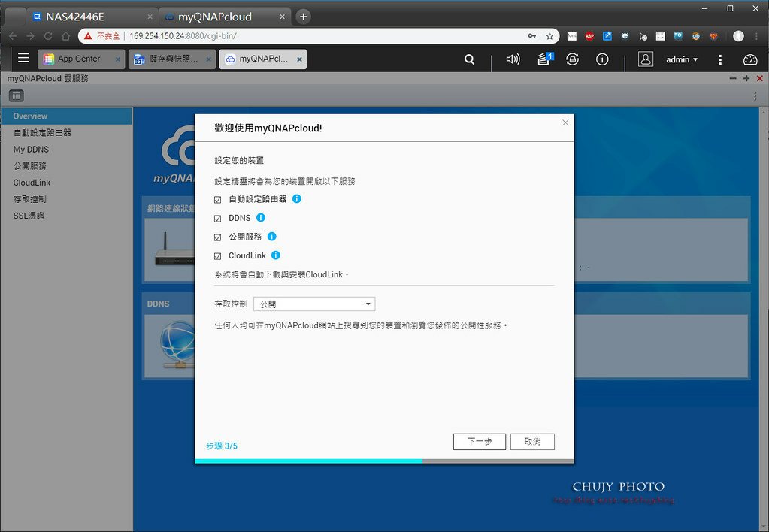Image resolution: width=769 pixels, height=532 pixels.
Task: Click the myQNAPcloud window vertical scrollbar
Action: [x=764, y=319]
